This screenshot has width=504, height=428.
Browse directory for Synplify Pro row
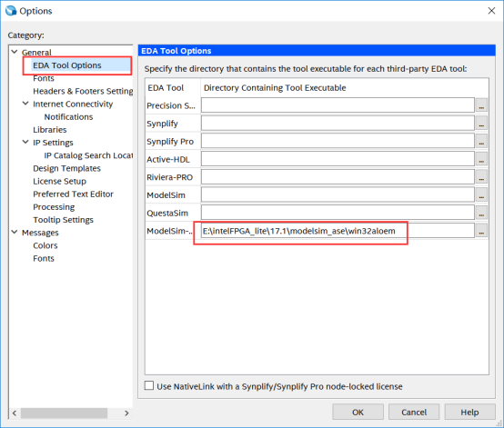click(481, 141)
